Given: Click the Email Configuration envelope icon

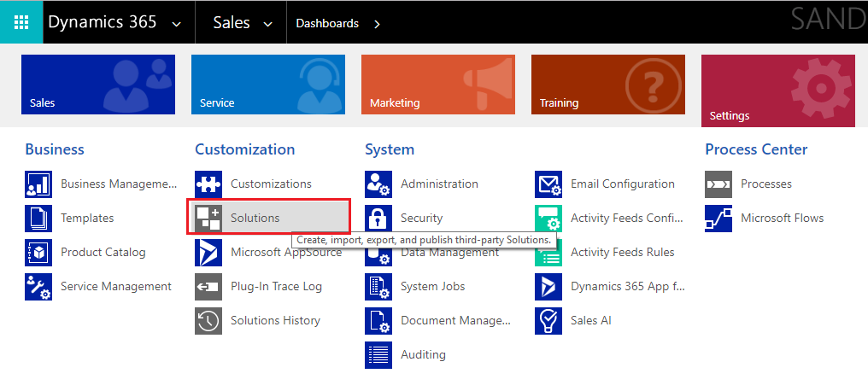Looking at the screenshot, I should click(548, 184).
